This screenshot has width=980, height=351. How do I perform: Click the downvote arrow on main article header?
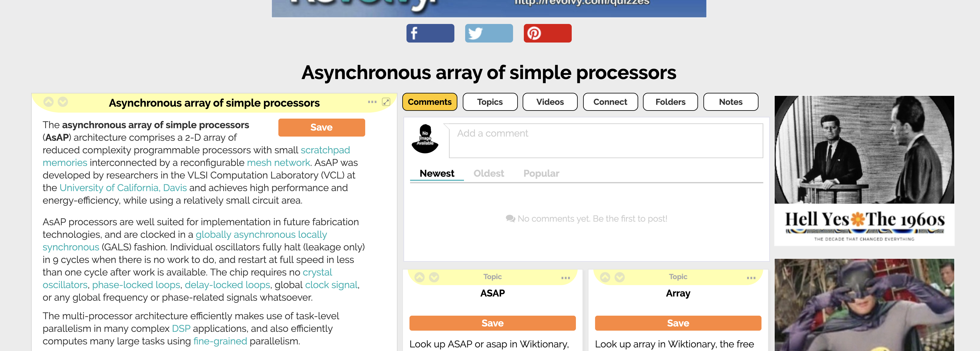(63, 102)
